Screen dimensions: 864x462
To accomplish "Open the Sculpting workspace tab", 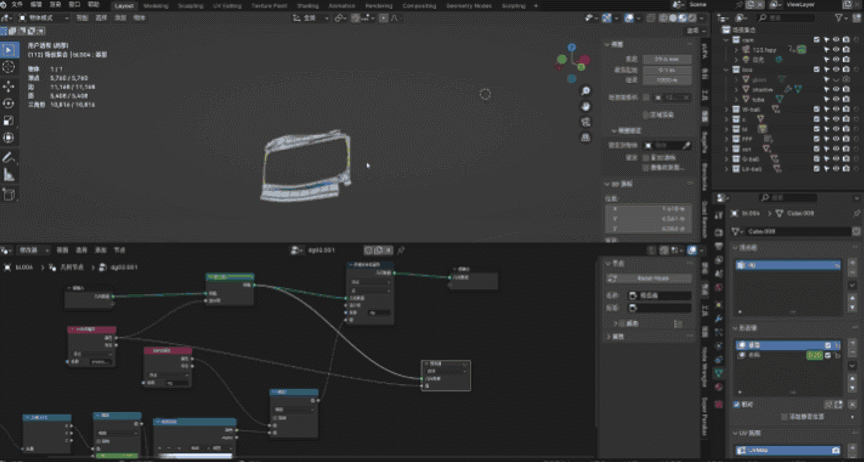I will tap(191, 6).
